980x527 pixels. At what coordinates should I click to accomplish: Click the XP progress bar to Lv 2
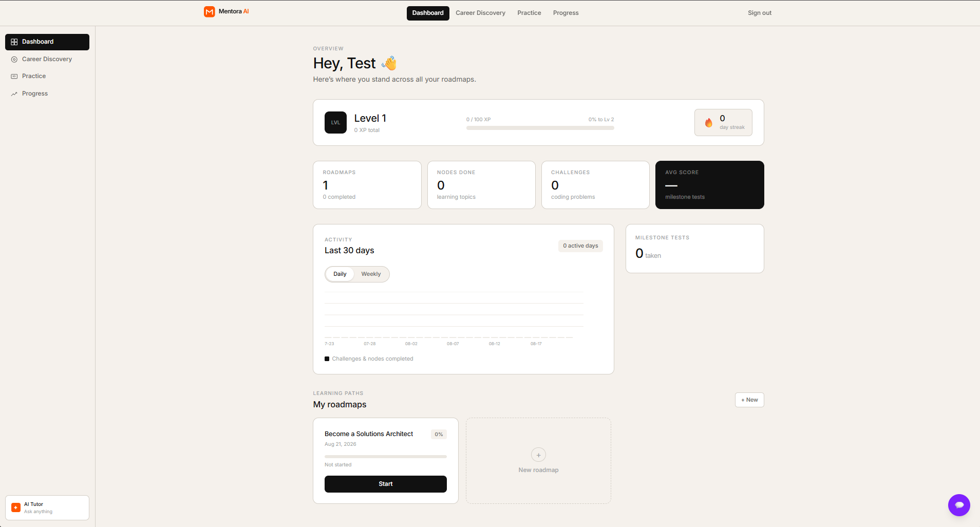click(540, 128)
